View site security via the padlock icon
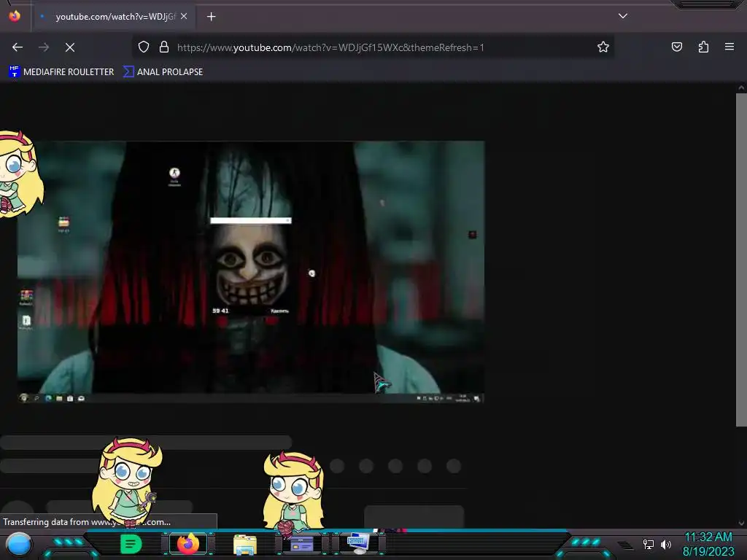 [x=164, y=47]
